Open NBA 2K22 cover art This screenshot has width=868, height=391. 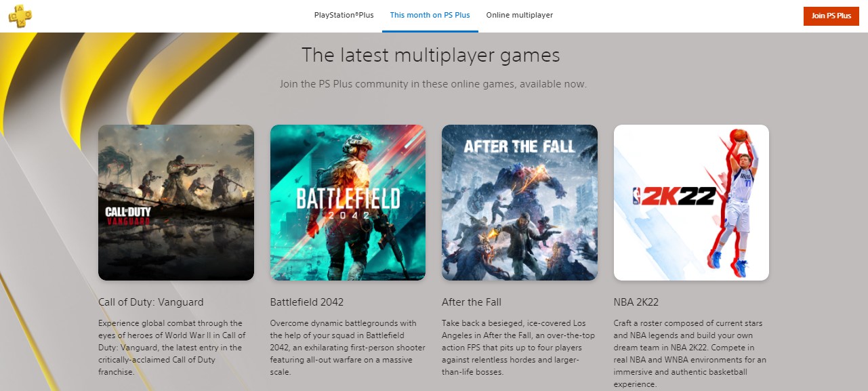691,203
